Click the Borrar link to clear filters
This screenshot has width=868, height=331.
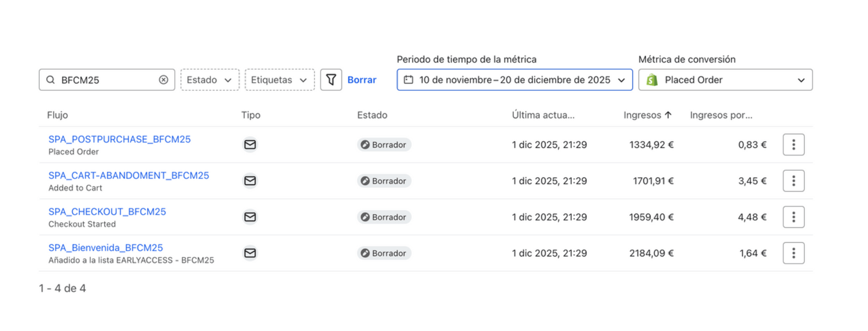362,80
